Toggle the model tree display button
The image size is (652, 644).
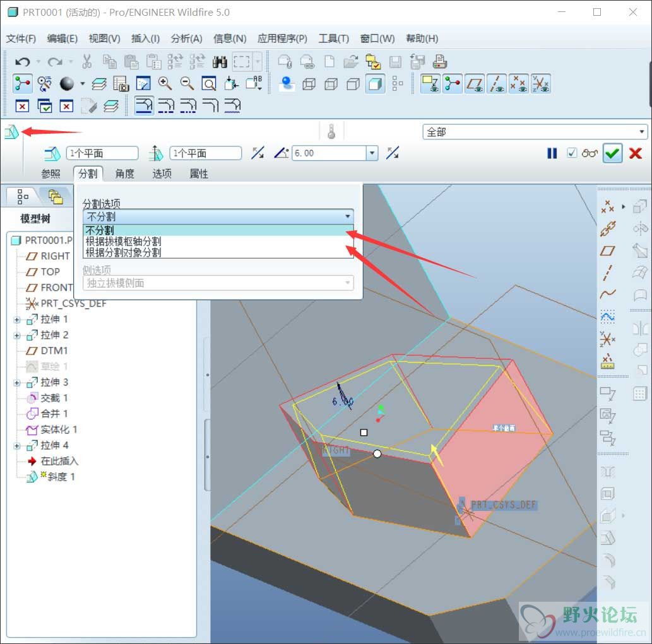coord(398,84)
